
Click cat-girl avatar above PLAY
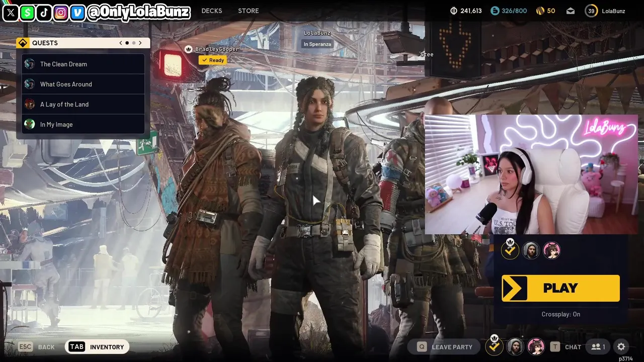pyautogui.click(x=552, y=250)
